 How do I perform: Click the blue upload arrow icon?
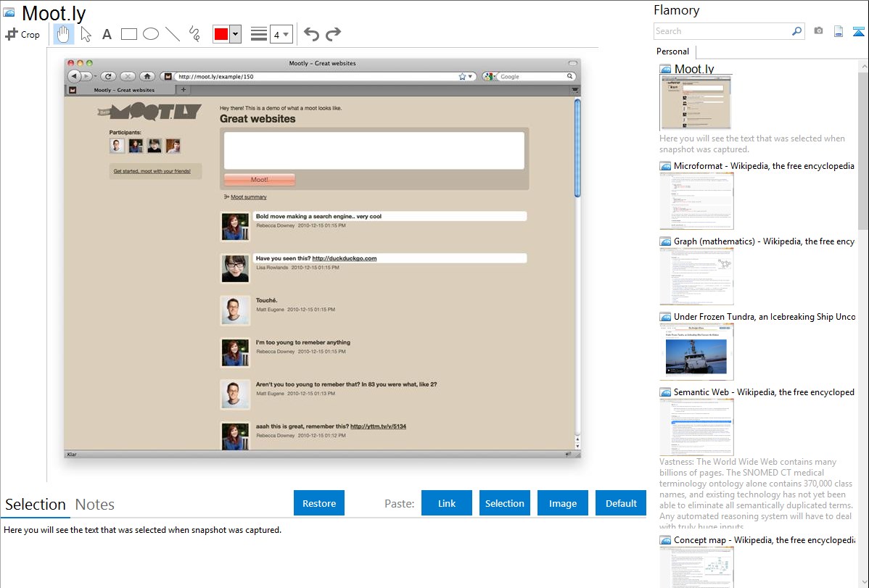(858, 32)
